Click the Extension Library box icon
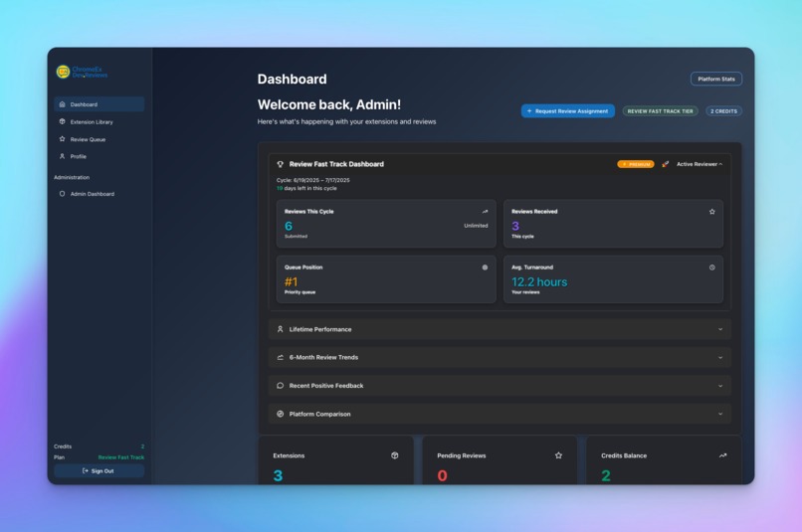The image size is (802, 532). (62, 121)
